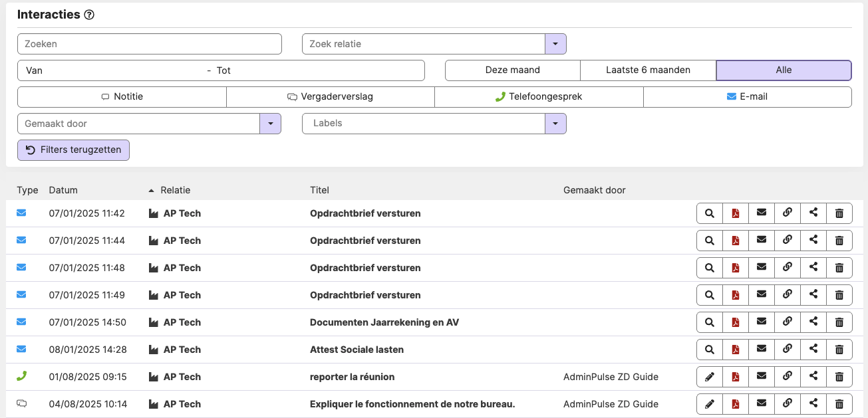Screen dimensions: 868x418
Task: Click the envelope type icon of 07/01/2025 11:42 row
Action: tap(21, 213)
